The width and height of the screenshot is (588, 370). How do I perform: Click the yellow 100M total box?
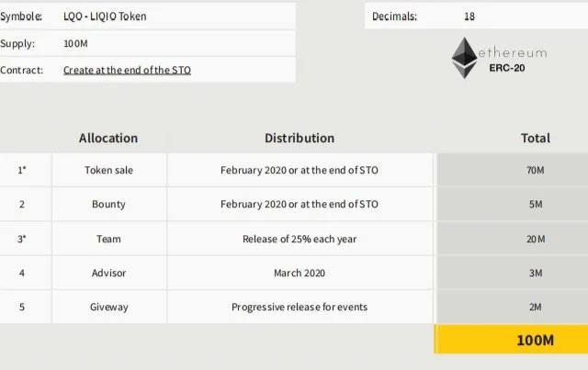[x=511, y=340]
